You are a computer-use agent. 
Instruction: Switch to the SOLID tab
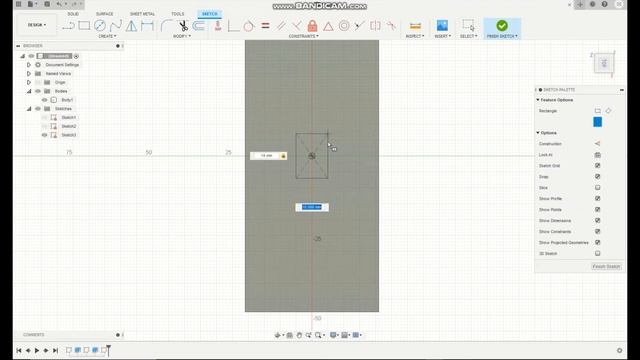[x=73, y=14]
